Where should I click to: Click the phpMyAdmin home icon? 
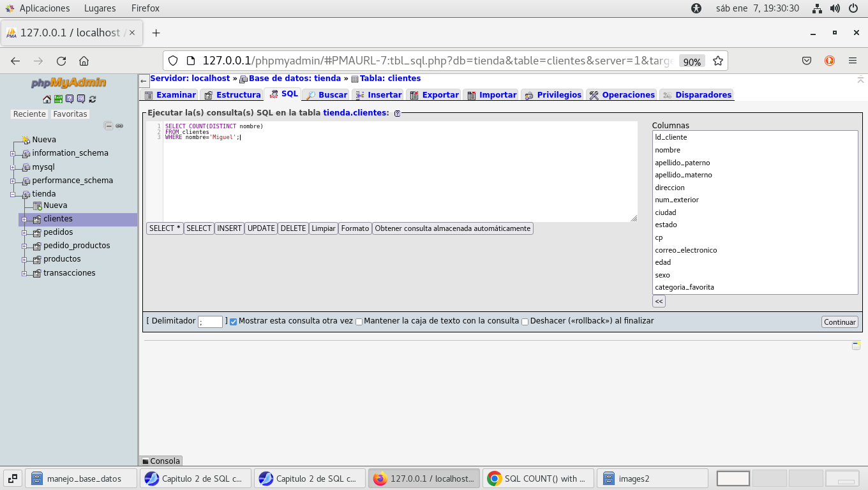[x=47, y=99]
